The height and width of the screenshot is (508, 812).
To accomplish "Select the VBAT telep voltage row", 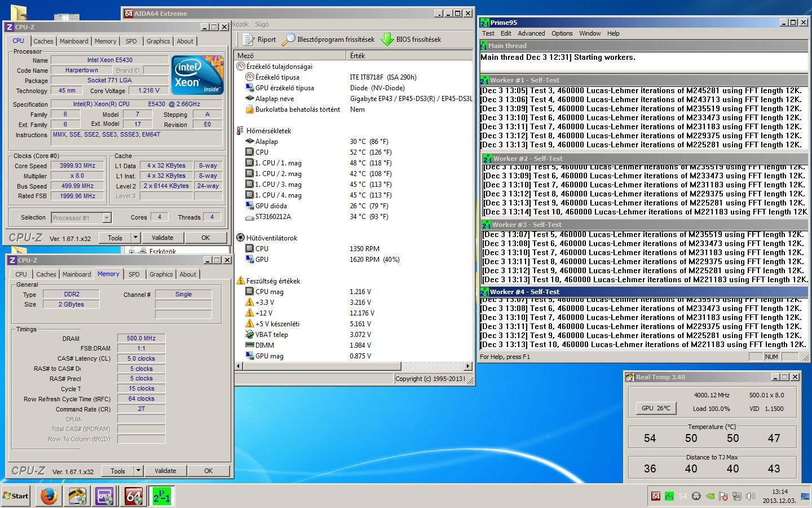I will (354, 335).
